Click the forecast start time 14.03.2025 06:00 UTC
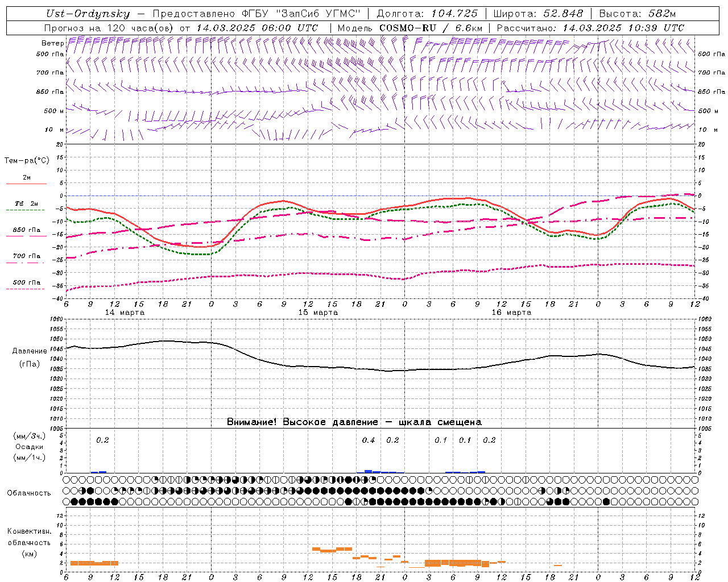Screen dimensions: 728x582 pos(257,28)
